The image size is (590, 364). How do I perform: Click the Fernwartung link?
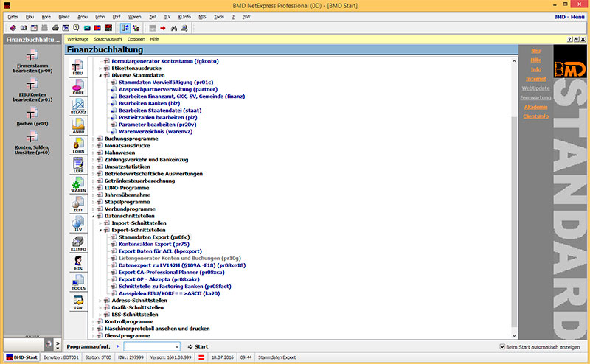coord(535,97)
